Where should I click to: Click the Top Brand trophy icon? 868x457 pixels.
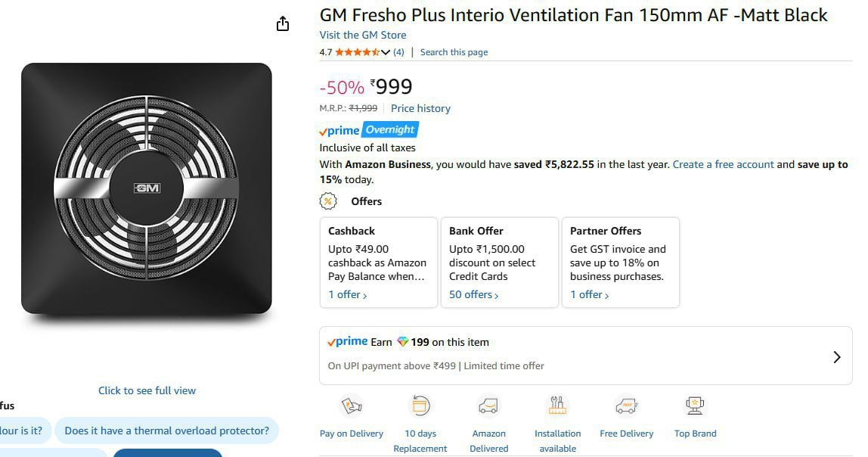[x=695, y=406]
